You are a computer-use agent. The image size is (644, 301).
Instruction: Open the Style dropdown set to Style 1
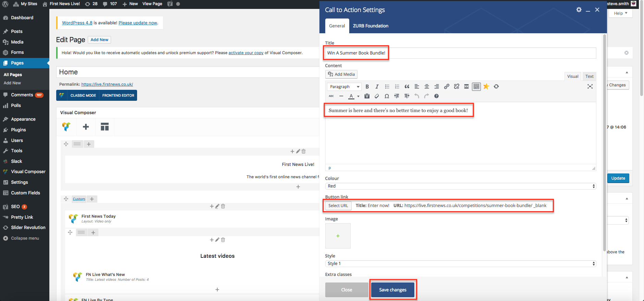pos(460,264)
